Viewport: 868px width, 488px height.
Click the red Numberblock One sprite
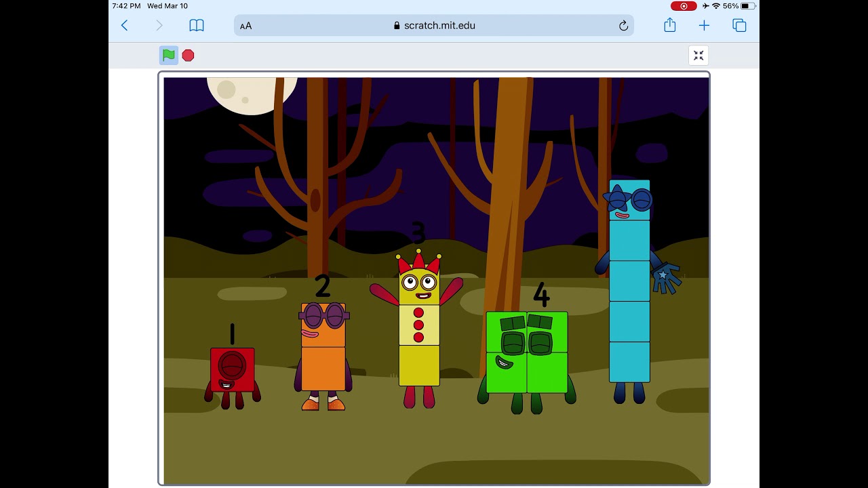[x=233, y=377]
